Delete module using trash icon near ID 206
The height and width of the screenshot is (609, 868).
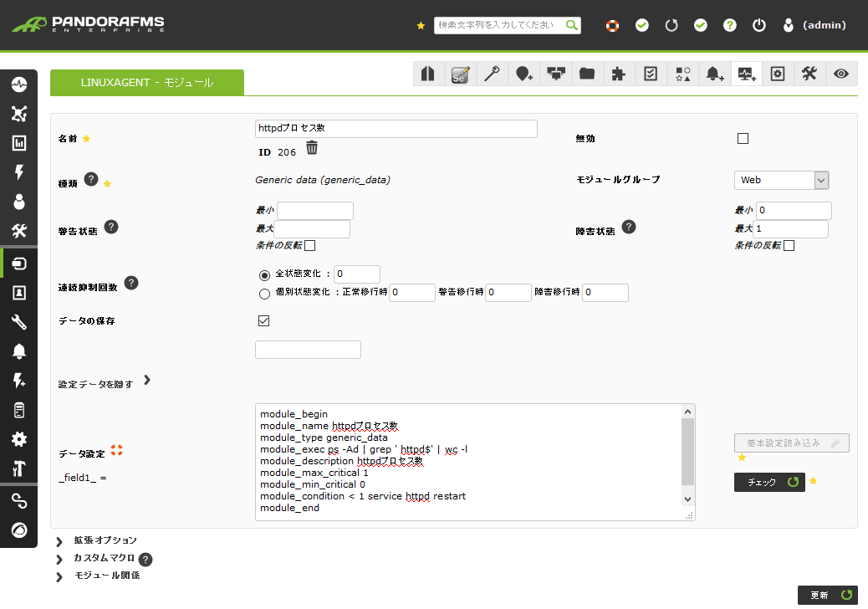click(x=312, y=148)
